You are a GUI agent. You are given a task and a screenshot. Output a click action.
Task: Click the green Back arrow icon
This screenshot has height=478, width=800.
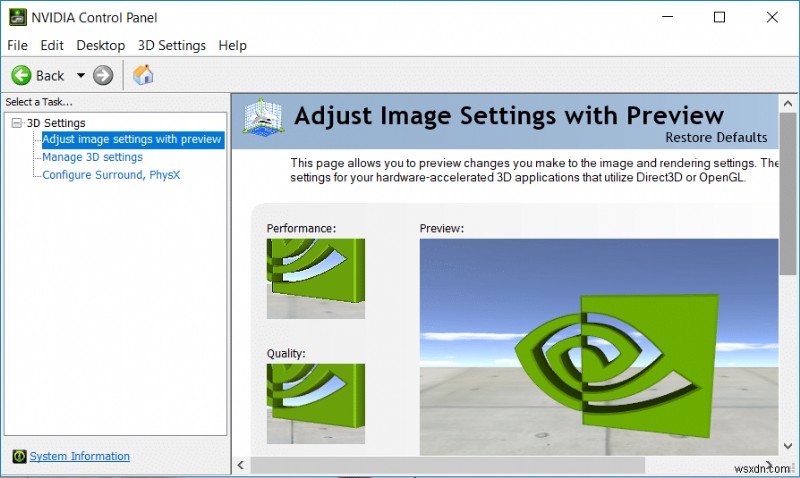click(21, 75)
